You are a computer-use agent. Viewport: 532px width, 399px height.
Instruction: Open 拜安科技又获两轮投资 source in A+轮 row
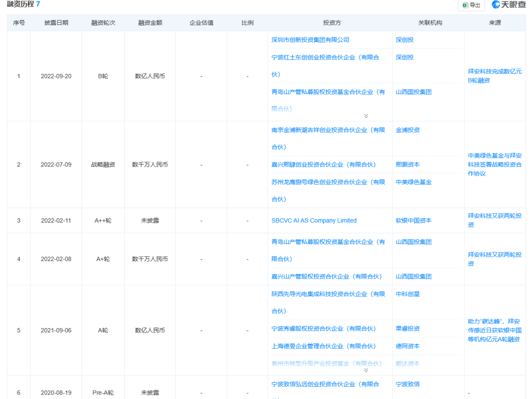[x=495, y=259]
